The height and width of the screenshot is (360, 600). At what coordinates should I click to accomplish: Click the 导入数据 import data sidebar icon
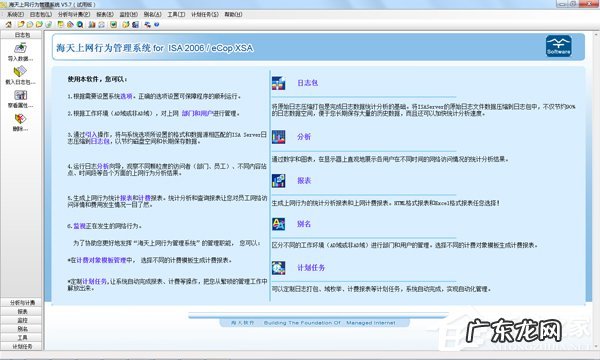coord(20,48)
